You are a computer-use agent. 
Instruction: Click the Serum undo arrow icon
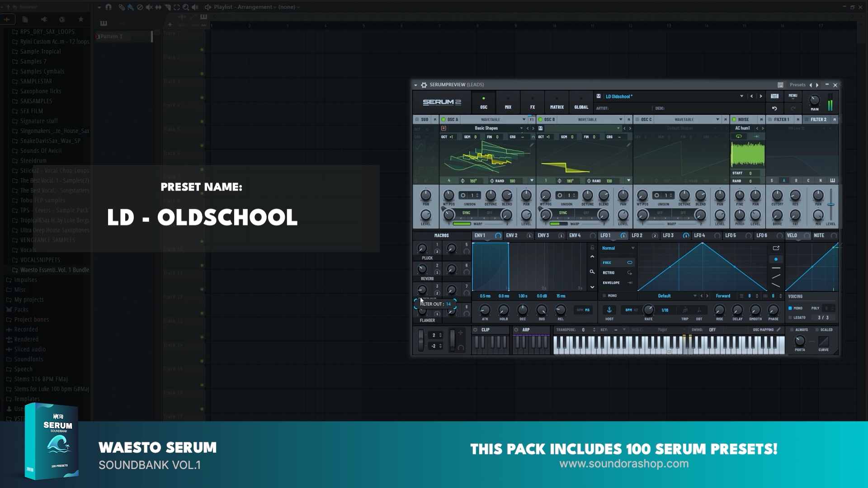(774, 108)
